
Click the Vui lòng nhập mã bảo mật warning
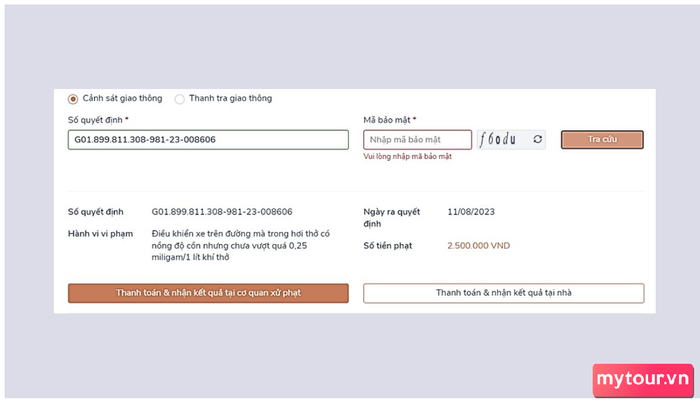(x=408, y=156)
